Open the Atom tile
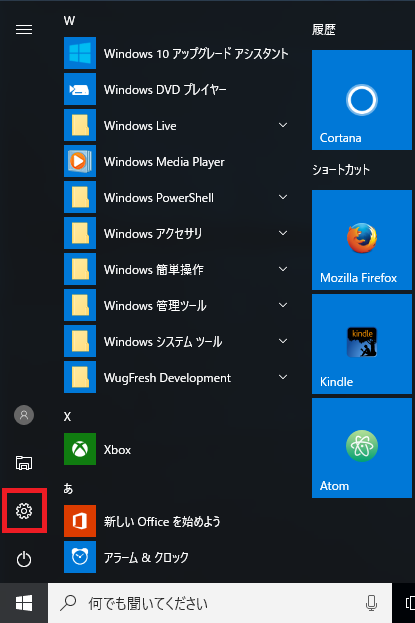The height and width of the screenshot is (623, 415). pos(362,448)
